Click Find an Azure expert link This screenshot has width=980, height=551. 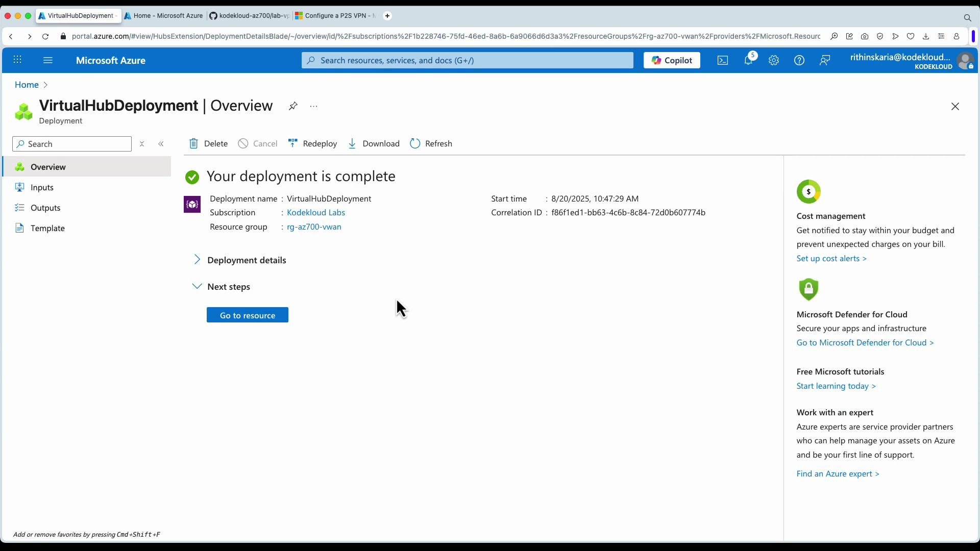(838, 473)
